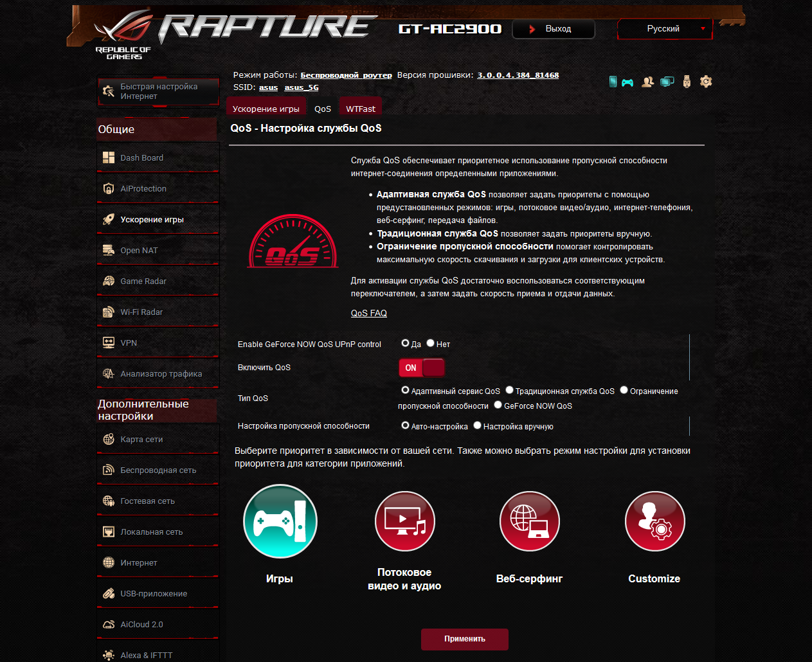The width and height of the screenshot is (812, 662).
Task: Click the Выход logout button
Action: click(x=554, y=29)
